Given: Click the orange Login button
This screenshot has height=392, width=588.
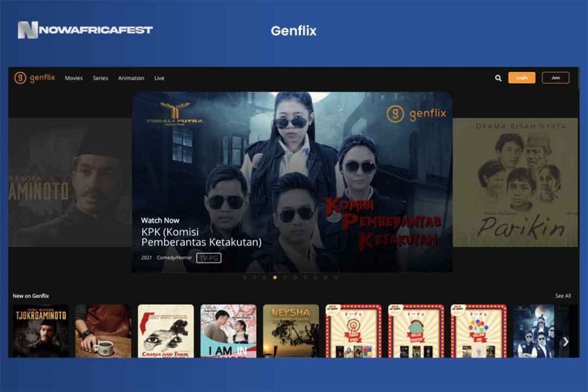Looking at the screenshot, I should pyautogui.click(x=521, y=77).
